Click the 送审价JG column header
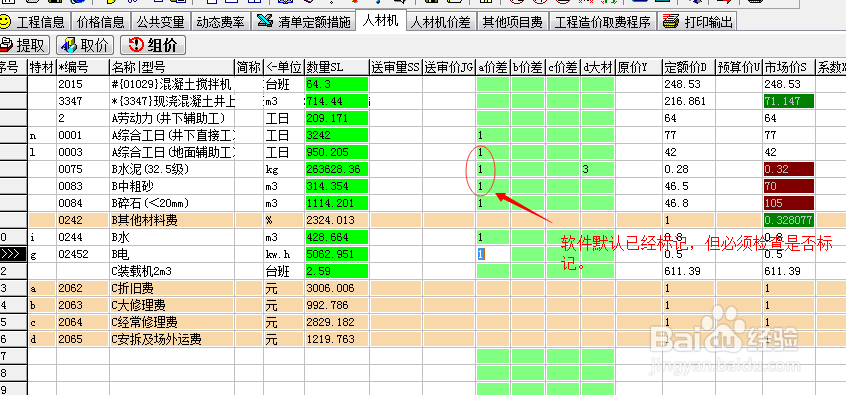The height and width of the screenshot is (395, 846). tap(449, 67)
